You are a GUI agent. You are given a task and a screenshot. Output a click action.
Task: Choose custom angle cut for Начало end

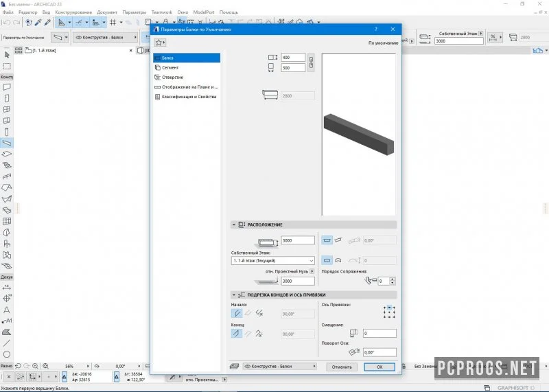tap(259, 313)
